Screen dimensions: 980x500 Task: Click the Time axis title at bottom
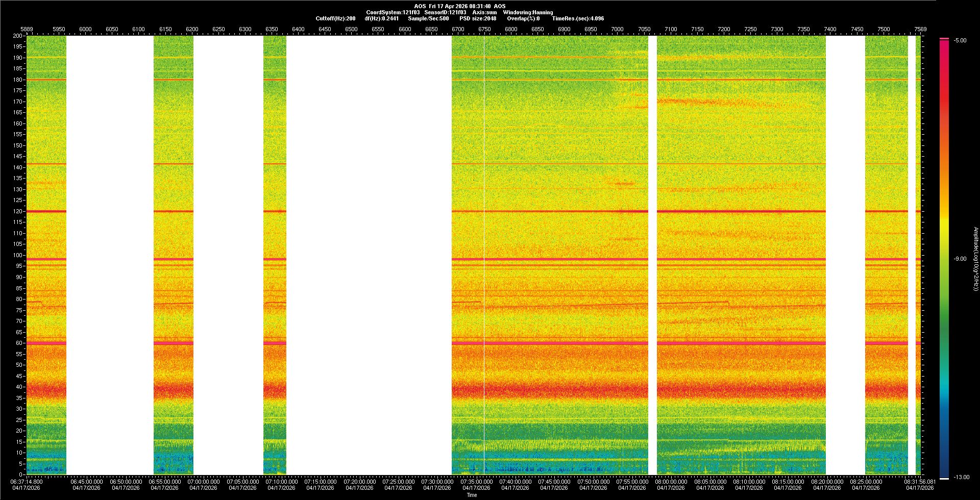(x=472, y=495)
